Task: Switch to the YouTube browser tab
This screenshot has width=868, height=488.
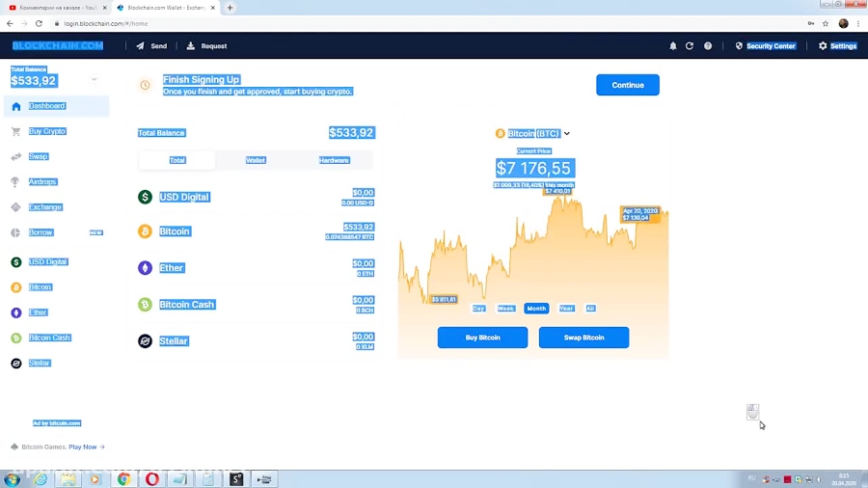Action: point(58,8)
